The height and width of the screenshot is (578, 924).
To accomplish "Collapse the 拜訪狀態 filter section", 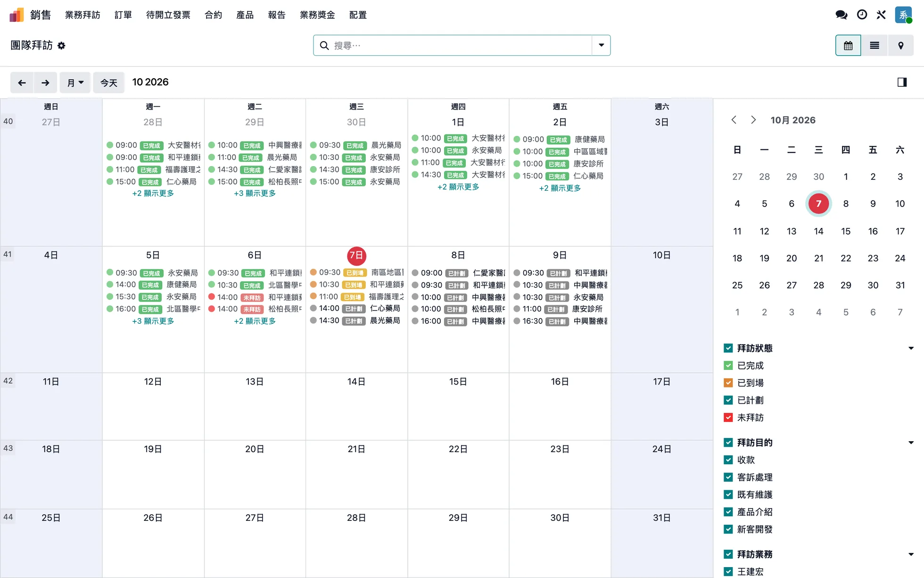I will click(911, 348).
